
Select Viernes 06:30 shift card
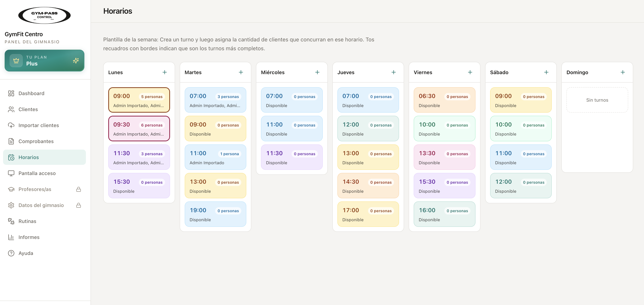tap(444, 100)
